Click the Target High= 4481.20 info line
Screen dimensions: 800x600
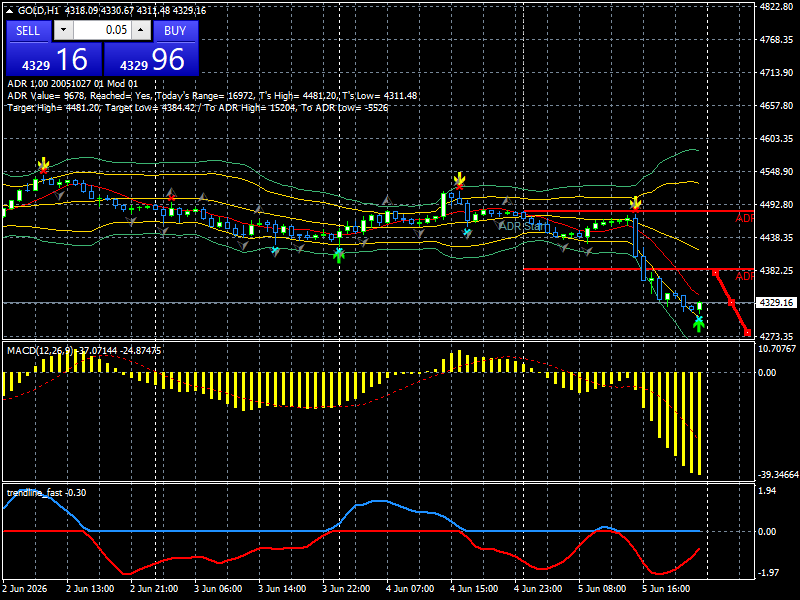pyautogui.click(x=197, y=108)
